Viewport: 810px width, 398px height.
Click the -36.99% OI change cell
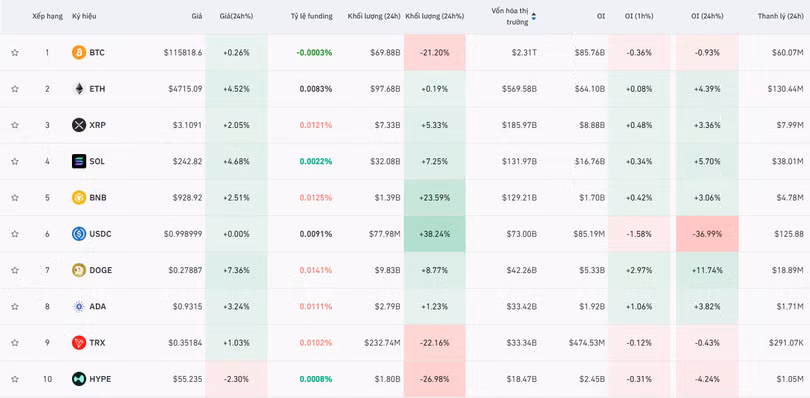point(707,234)
